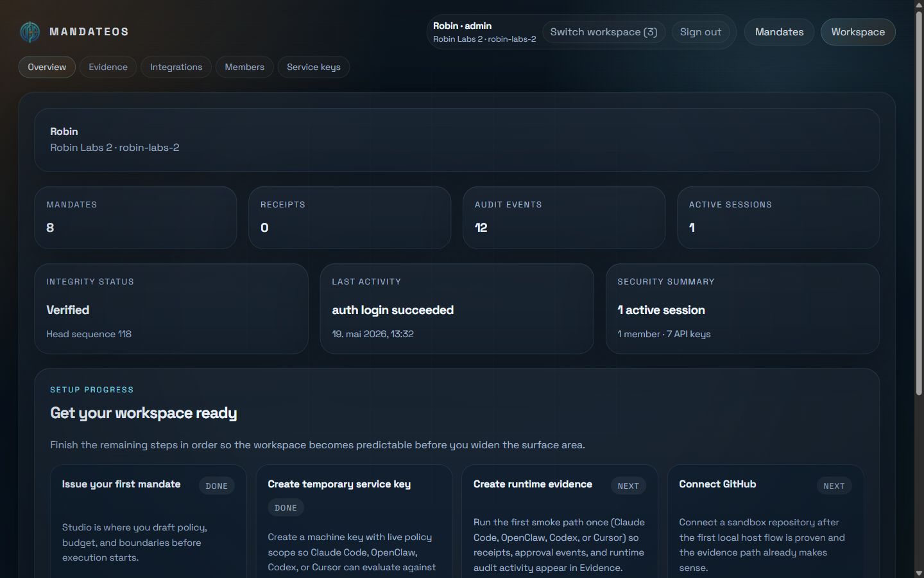This screenshot has height=578, width=924.
Task: Open 'Issue your first mandate' step
Action: click(x=148, y=521)
